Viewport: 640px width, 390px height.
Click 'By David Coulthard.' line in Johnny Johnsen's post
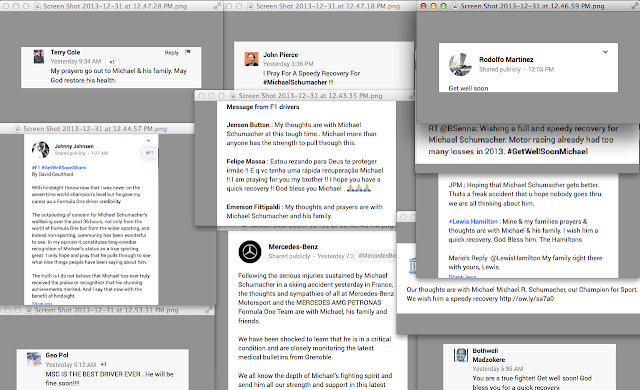click(x=53, y=174)
